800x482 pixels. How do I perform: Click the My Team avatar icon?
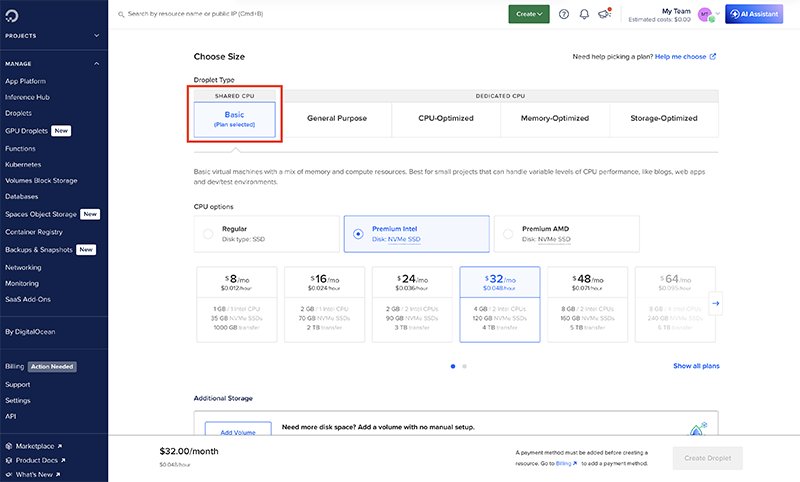705,14
